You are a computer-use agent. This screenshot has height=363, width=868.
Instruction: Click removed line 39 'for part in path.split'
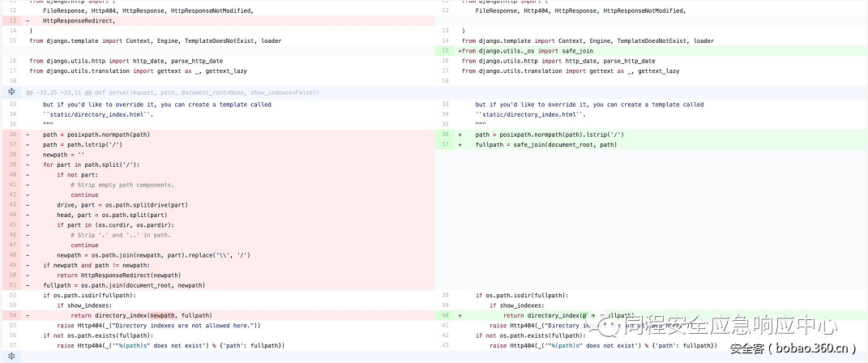tap(91, 164)
